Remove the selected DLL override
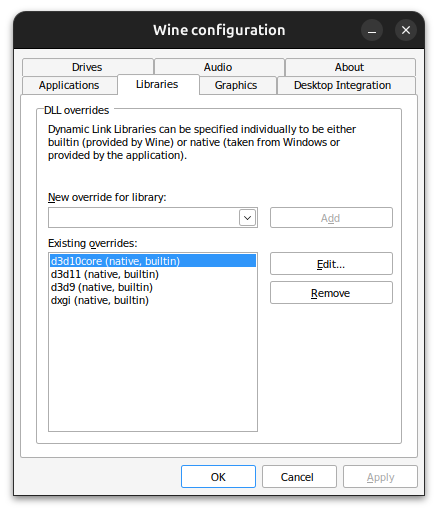Screen dimensions: 438x512 pos(331,293)
